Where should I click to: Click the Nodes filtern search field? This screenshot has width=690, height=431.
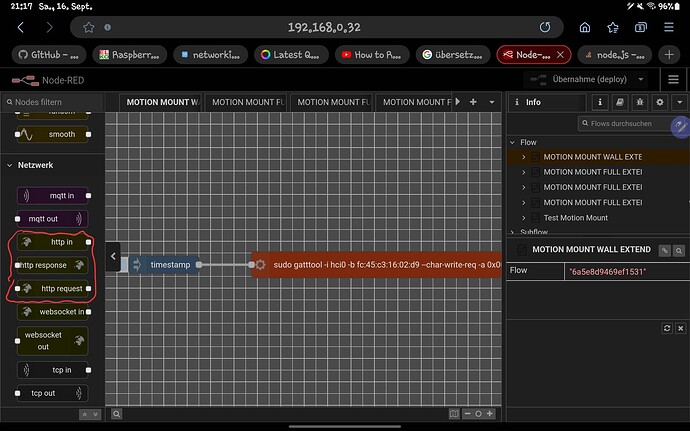click(53, 102)
